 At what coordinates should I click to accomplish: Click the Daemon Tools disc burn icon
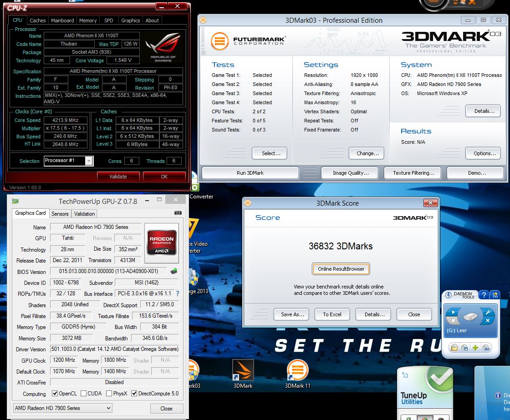click(486, 348)
